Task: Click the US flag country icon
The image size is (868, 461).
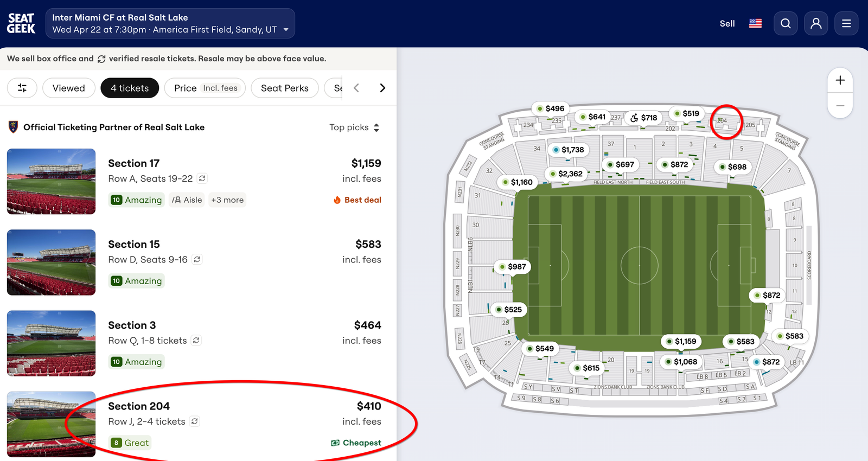Action: (755, 23)
